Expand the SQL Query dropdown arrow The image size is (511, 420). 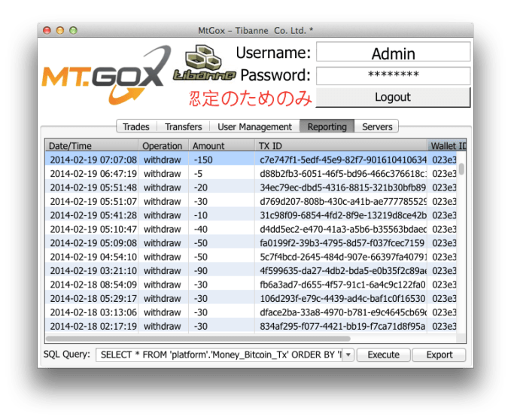click(x=348, y=355)
